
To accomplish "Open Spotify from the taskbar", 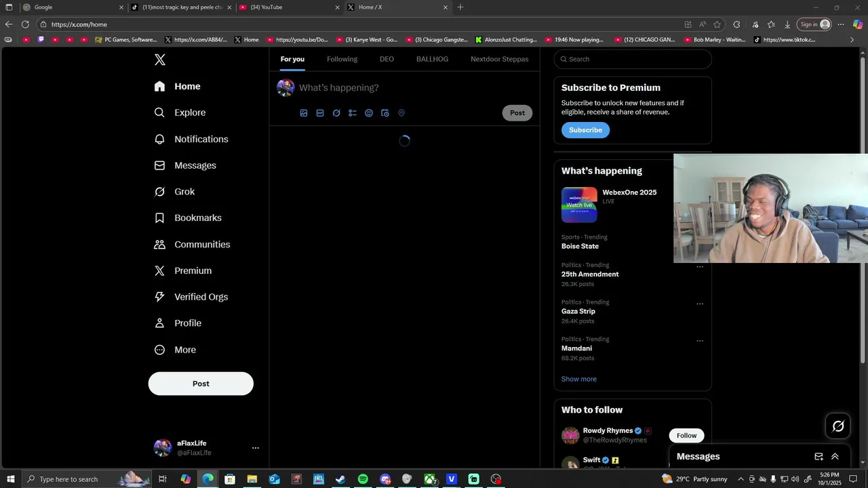I will (363, 479).
